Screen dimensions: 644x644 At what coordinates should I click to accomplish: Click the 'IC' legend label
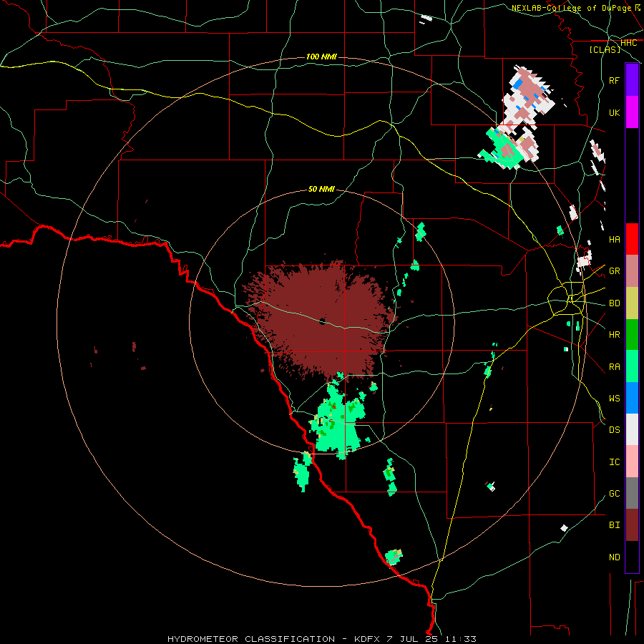tap(614, 462)
